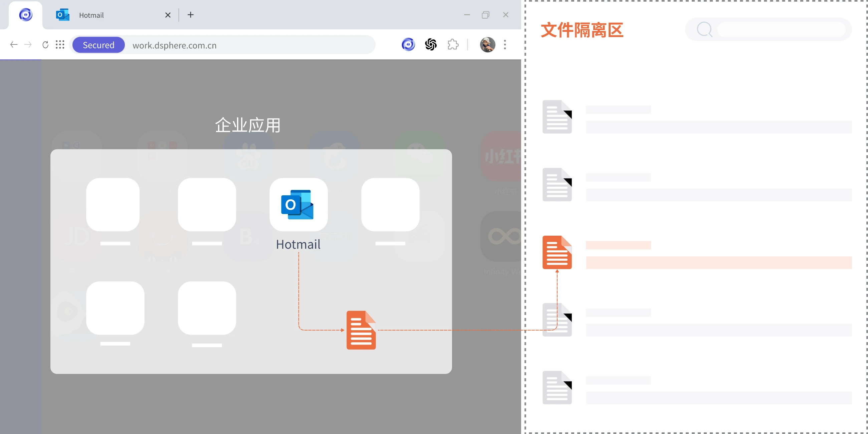Click the browser back arrow
Screen dimensions: 868x434
(14, 45)
